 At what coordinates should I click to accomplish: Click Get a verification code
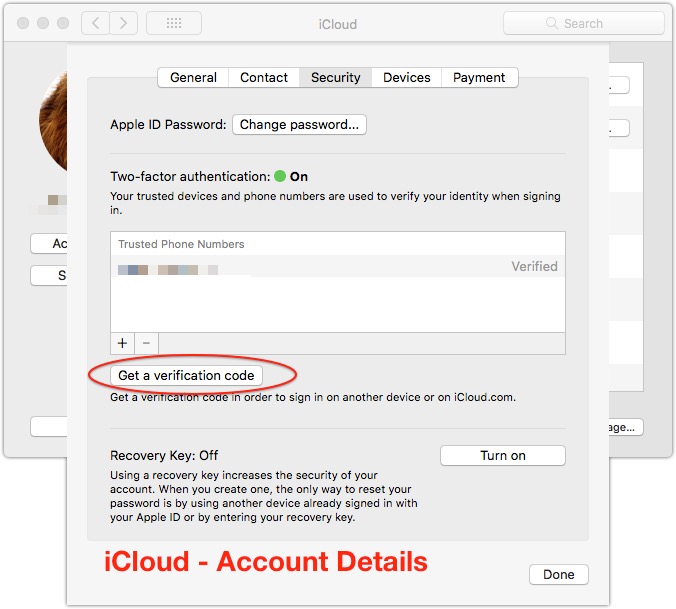(186, 375)
